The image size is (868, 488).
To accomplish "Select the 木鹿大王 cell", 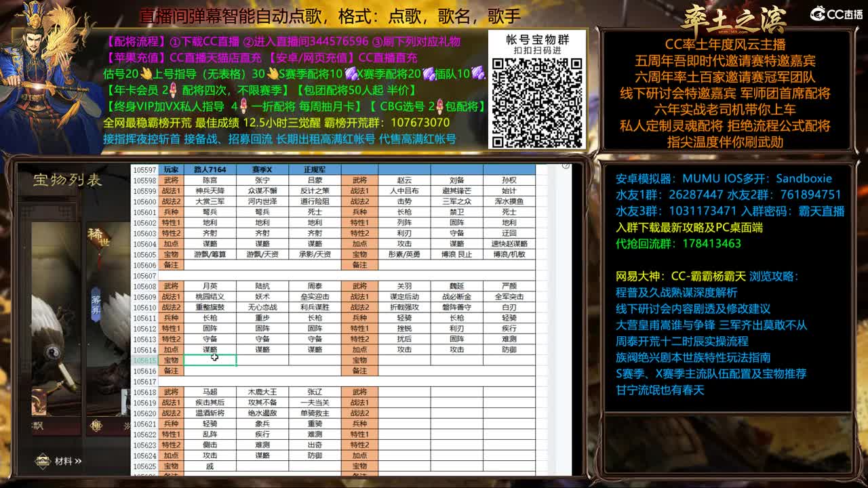I will point(262,392).
